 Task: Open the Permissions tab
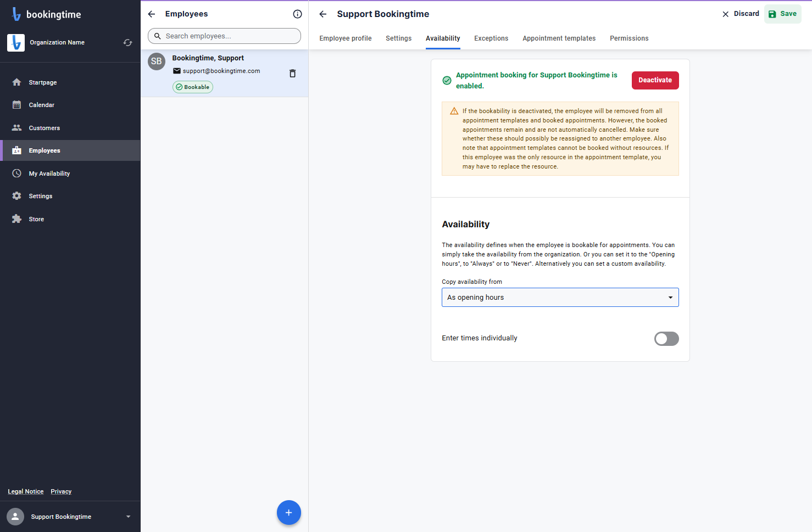[629, 38]
